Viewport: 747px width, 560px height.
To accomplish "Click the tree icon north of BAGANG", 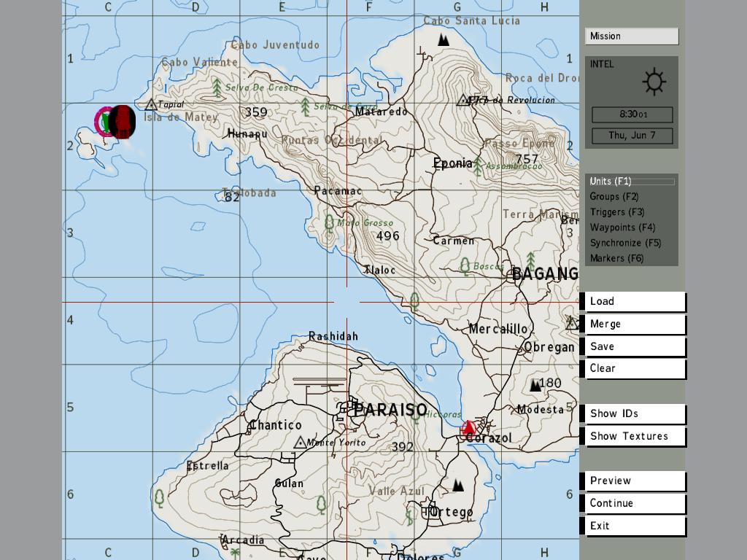I will click(x=531, y=260).
